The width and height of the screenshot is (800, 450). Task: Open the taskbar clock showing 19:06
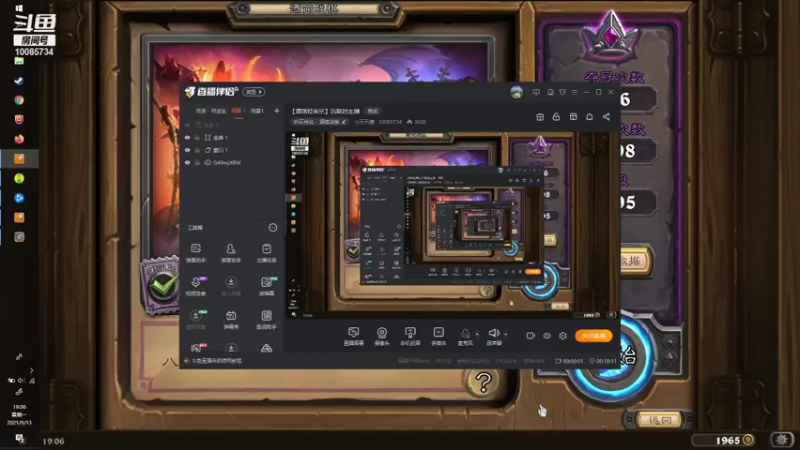[19, 414]
